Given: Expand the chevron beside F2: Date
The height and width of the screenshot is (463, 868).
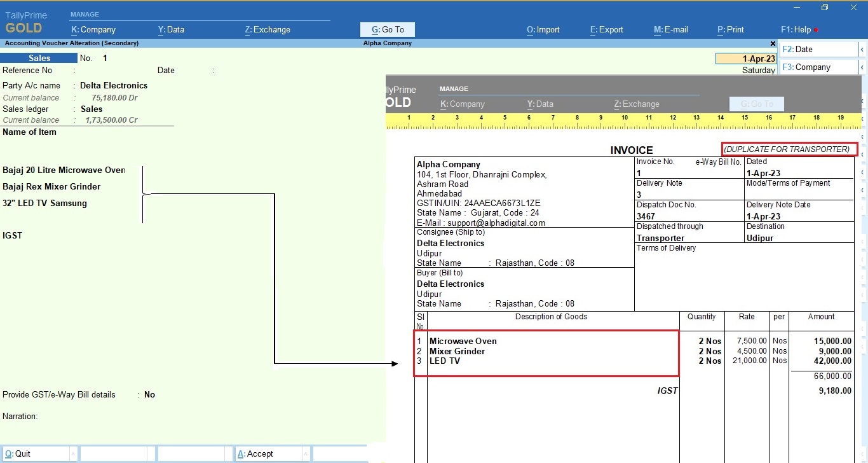Looking at the screenshot, I should click(x=862, y=48).
